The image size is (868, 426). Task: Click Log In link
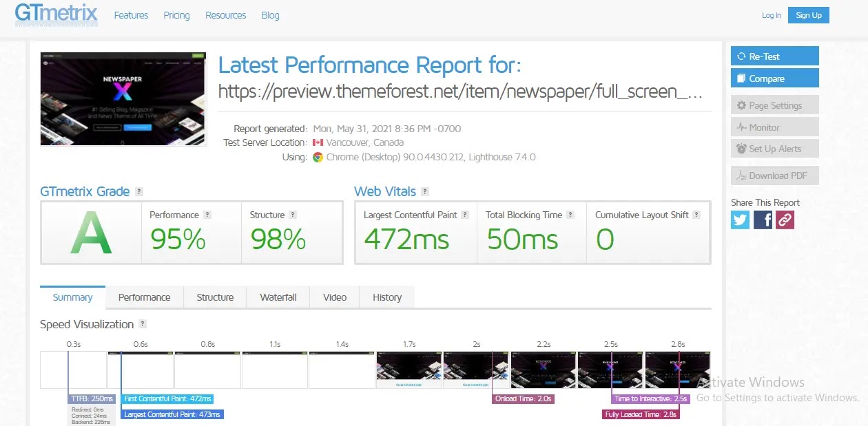click(x=772, y=15)
